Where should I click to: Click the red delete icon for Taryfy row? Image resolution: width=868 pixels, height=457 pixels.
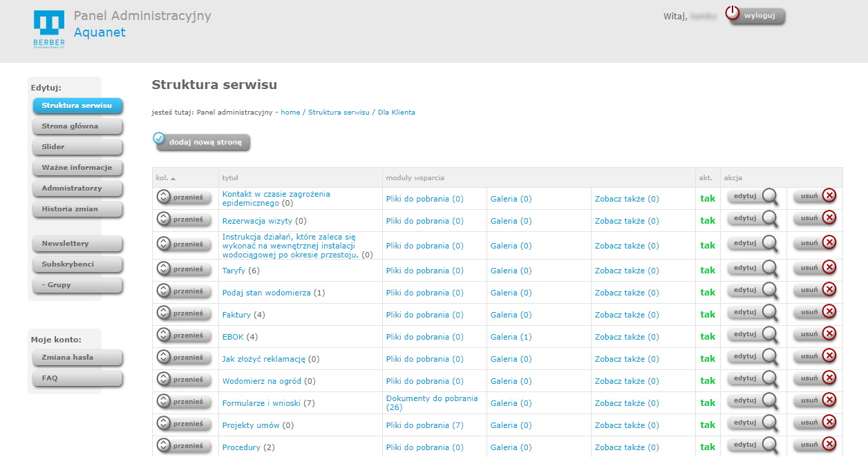[829, 267]
